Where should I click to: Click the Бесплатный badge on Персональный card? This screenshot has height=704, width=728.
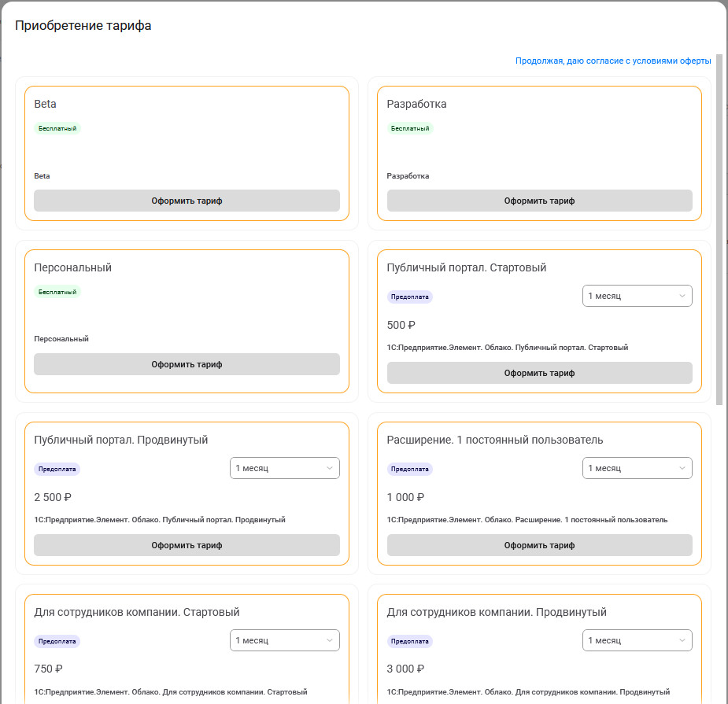click(x=57, y=292)
